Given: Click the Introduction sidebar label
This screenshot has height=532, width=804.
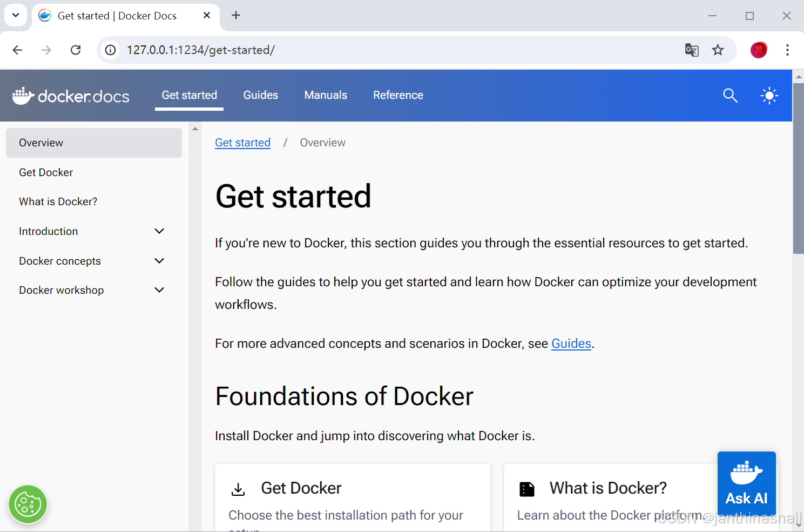Looking at the screenshot, I should tap(49, 231).
